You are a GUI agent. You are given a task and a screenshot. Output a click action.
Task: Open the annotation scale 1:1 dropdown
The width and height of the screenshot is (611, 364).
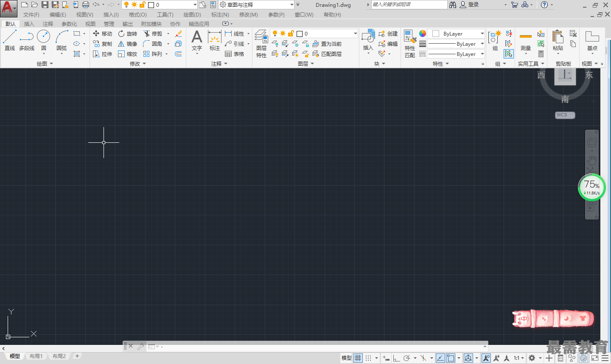519,358
